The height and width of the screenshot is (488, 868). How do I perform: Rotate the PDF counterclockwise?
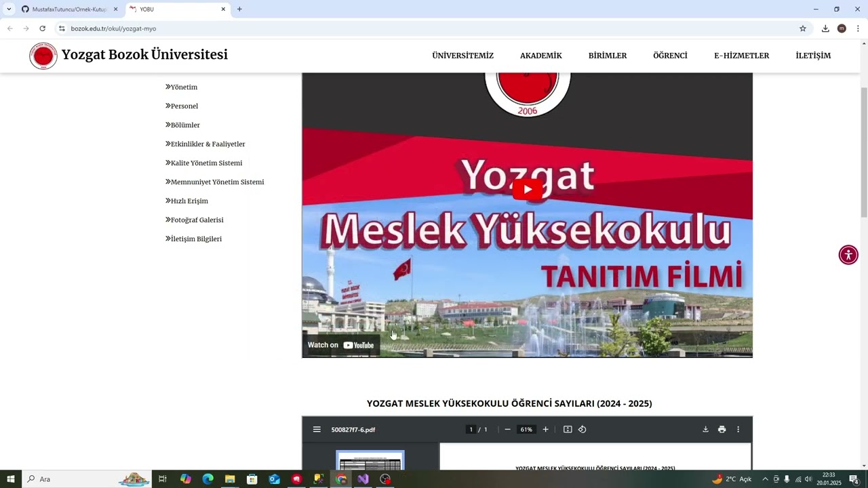[582, 429]
